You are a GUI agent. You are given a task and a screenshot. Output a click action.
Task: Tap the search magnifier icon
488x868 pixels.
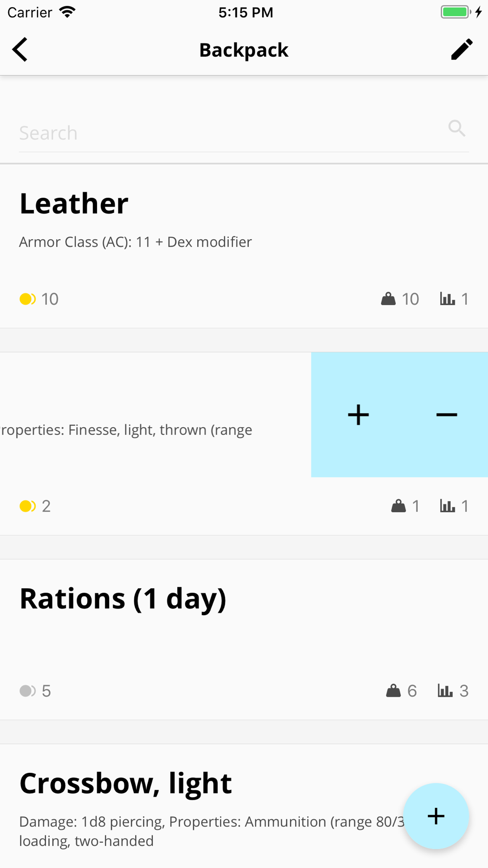tap(457, 128)
